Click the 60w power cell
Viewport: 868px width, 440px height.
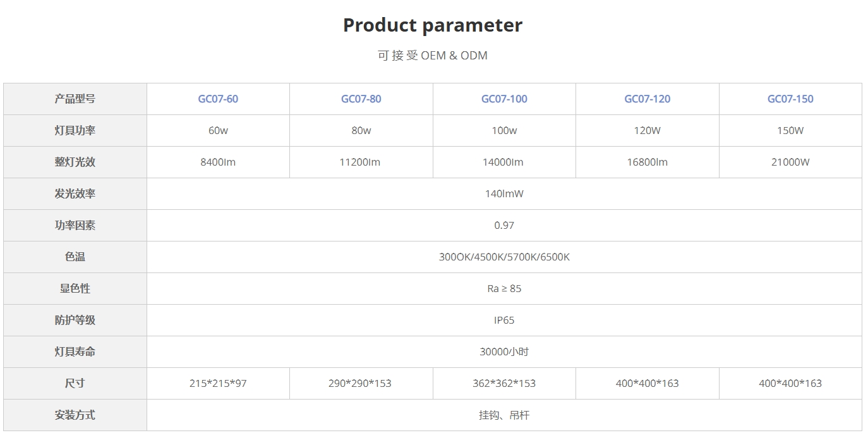(x=218, y=131)
